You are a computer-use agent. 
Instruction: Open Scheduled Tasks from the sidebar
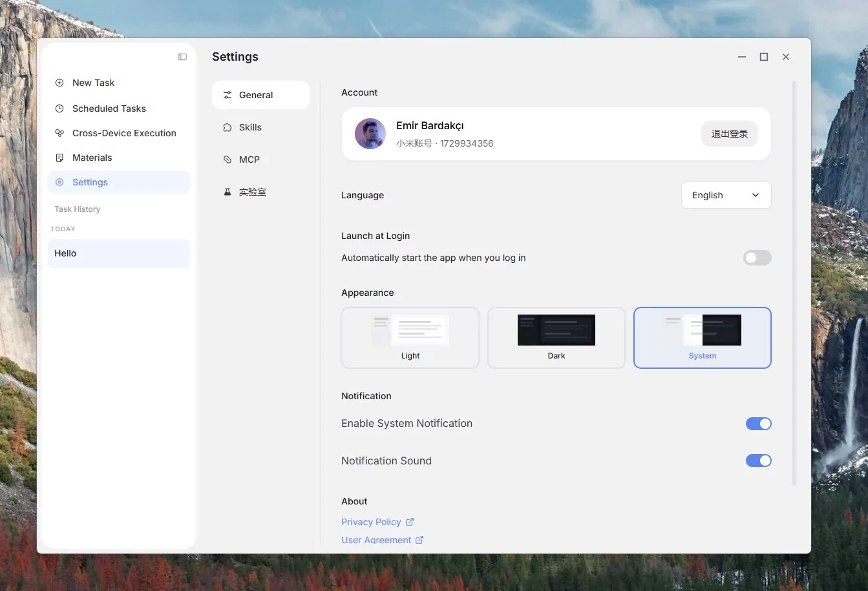click(x=109, y=109)
